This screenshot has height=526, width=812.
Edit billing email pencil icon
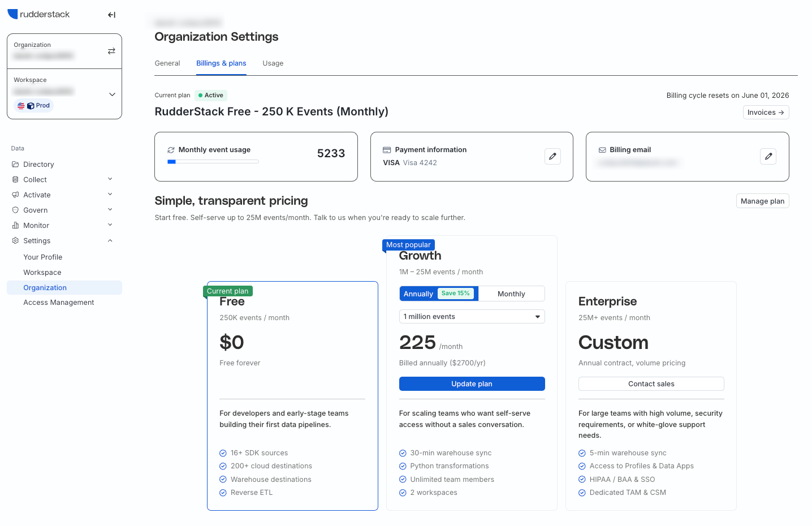[768, 157]
